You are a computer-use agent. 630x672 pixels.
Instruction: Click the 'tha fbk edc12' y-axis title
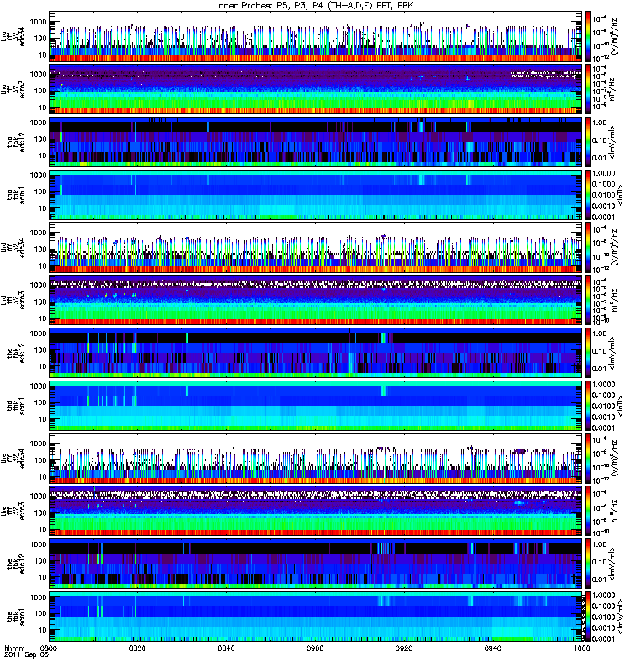pos(15,142)
